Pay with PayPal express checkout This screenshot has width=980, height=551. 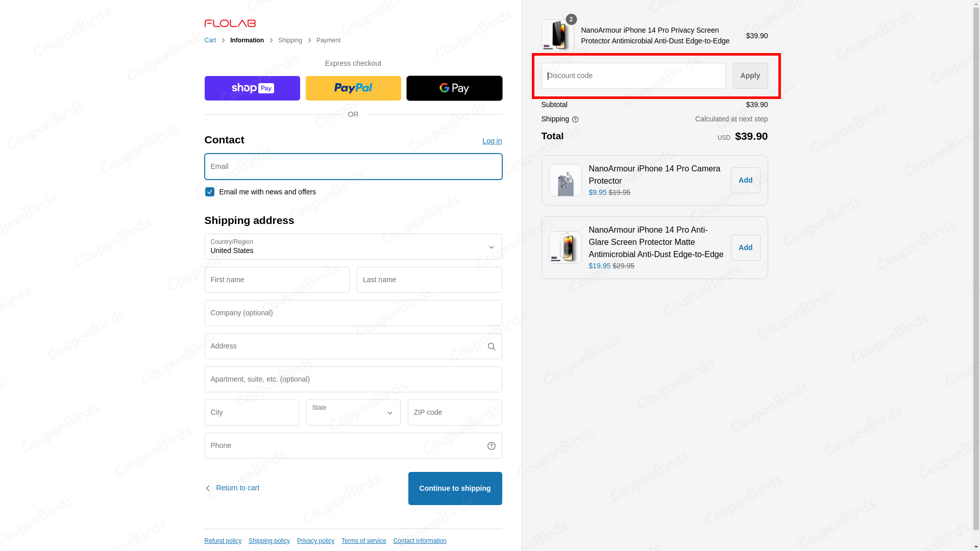click(x=353, y=88)
